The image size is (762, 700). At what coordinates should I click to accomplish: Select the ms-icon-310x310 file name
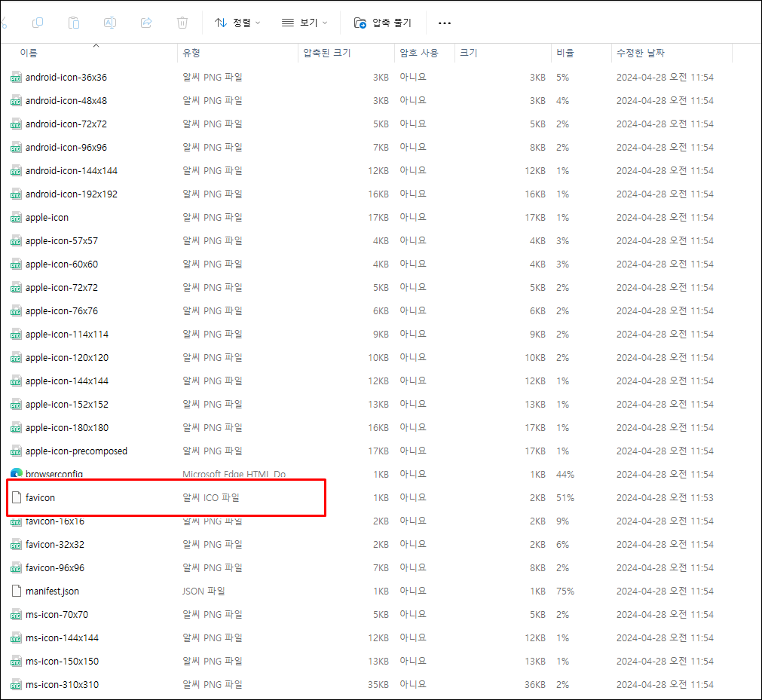coord(63,684)
